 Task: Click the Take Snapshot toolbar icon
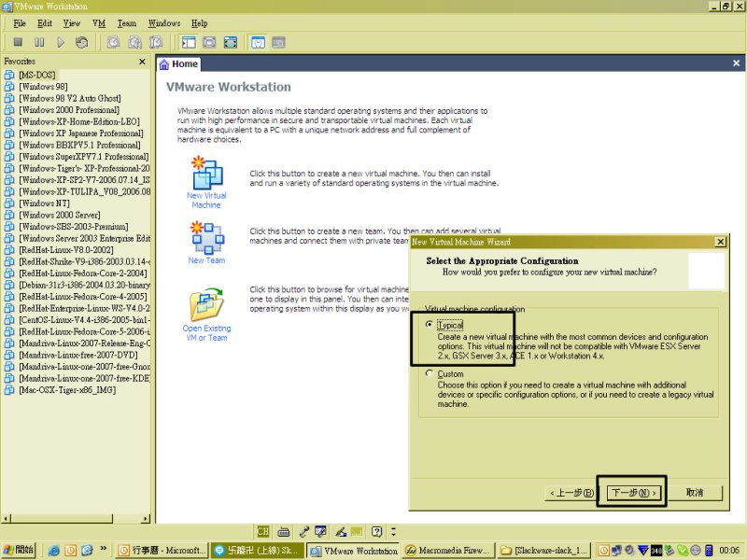point(113,42)
